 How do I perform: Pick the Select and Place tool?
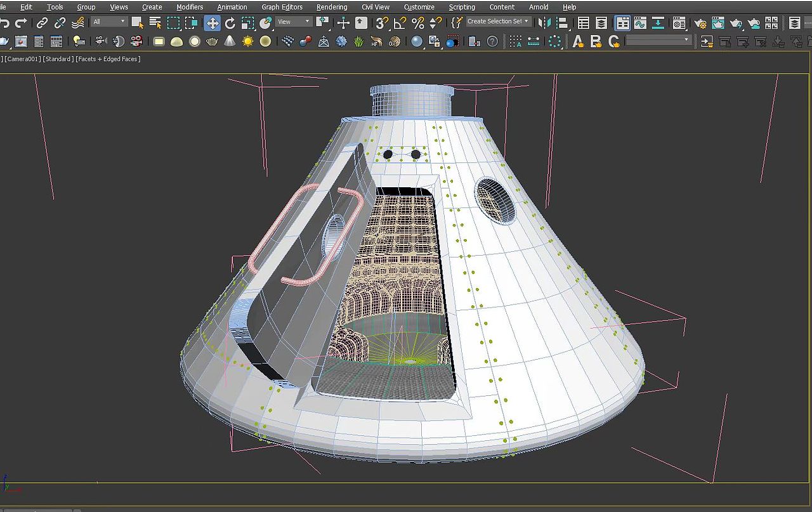[x=265, y=23]
